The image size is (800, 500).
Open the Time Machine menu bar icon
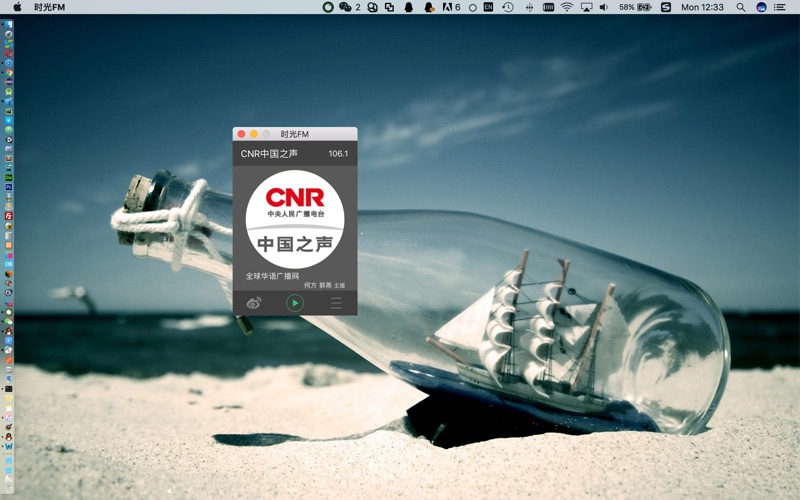tap(508, 7)
